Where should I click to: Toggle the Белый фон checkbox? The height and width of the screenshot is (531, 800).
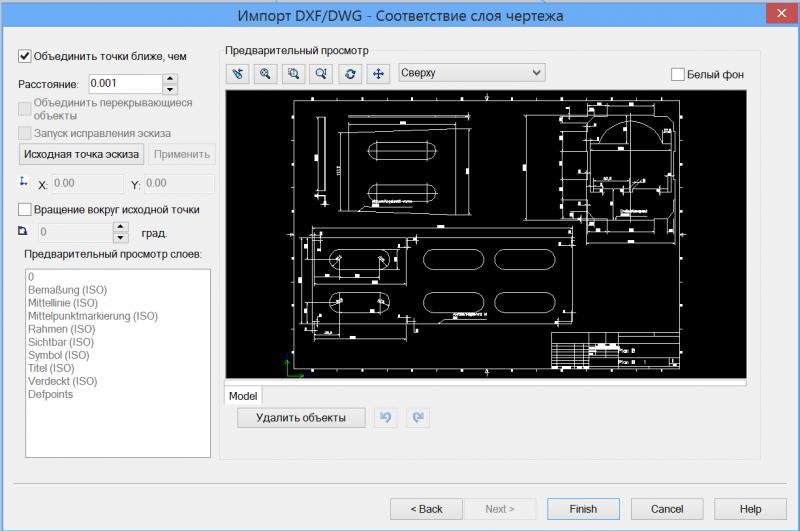pos(678,74)
